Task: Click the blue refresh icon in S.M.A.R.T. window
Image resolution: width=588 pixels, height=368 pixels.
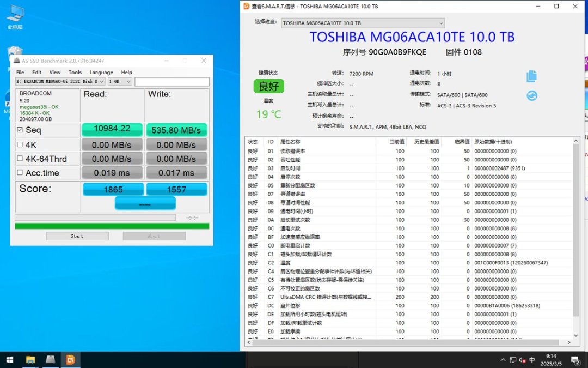Action: tap(532, 96)
